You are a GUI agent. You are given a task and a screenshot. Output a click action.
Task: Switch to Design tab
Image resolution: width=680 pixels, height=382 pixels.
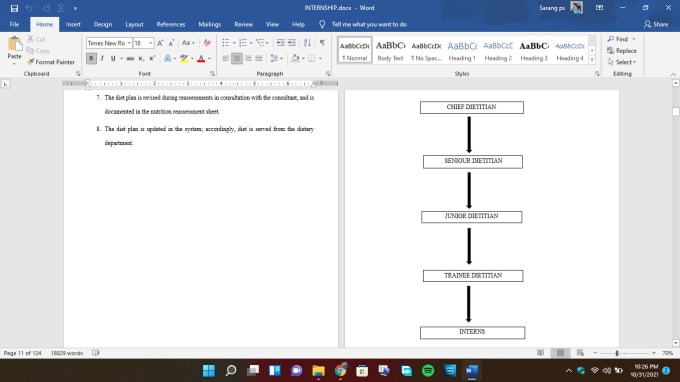click(103, 24)
